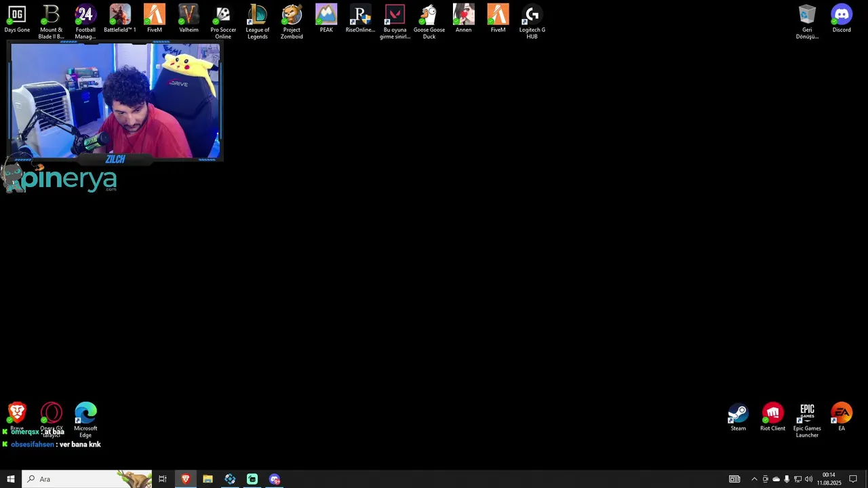Open the OneDrive cloud tray icon

click(776, 479)
